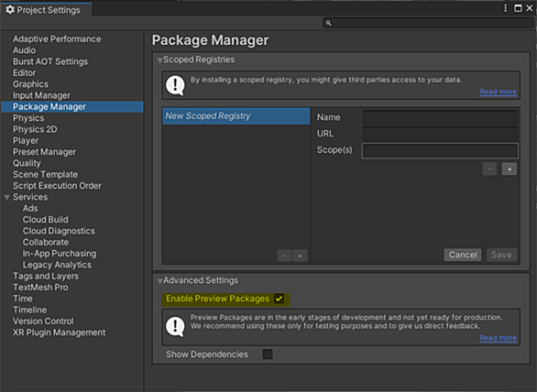Open Read more link for scoped registries
The image size is (537, 392).
click(x=498, y=92)
